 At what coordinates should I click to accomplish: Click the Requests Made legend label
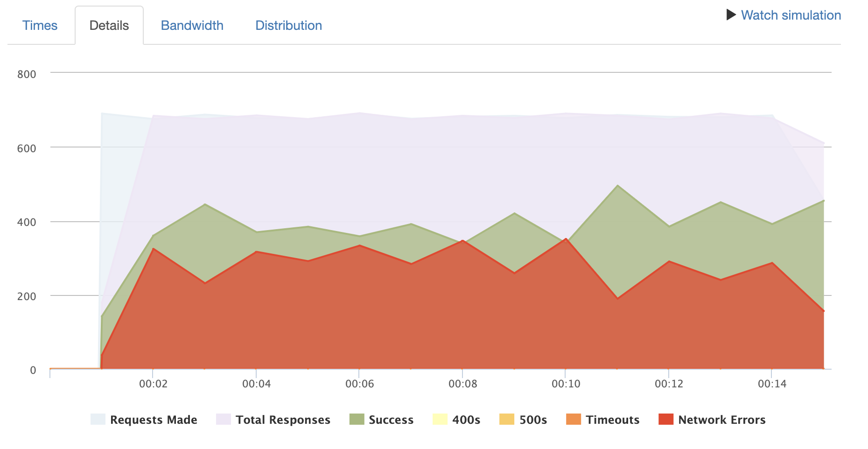point(154,420)
